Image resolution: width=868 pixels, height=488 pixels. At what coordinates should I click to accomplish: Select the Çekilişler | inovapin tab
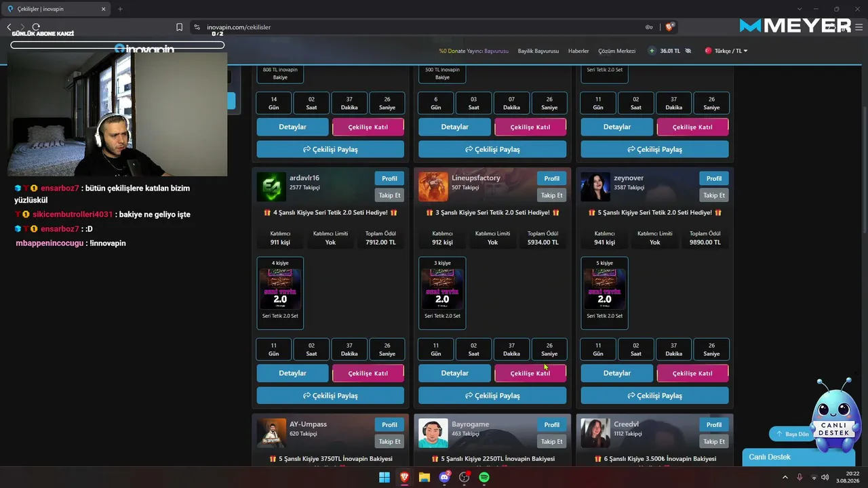pos(56,9)
